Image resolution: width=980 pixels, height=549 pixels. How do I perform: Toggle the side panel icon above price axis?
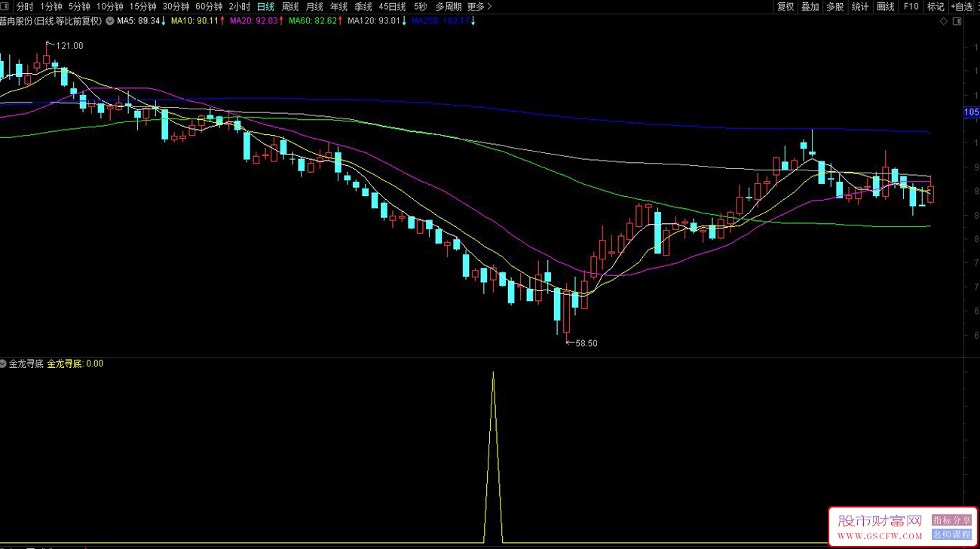point(957,21)
